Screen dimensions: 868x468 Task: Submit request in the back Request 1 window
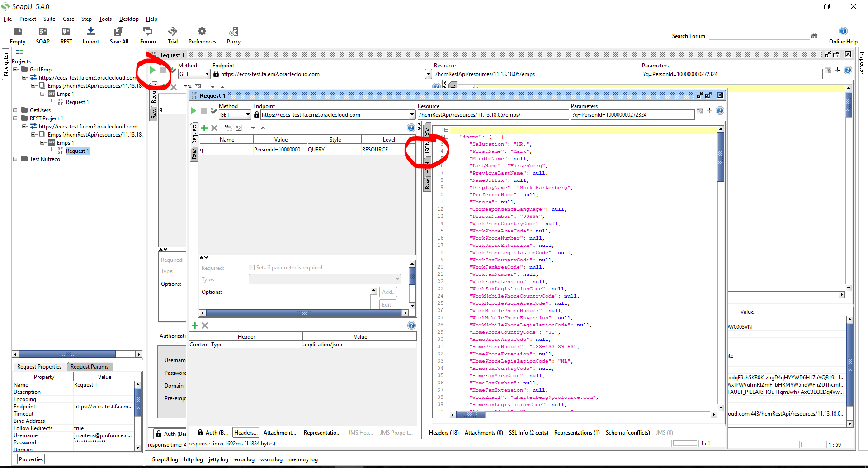[153, 70]
